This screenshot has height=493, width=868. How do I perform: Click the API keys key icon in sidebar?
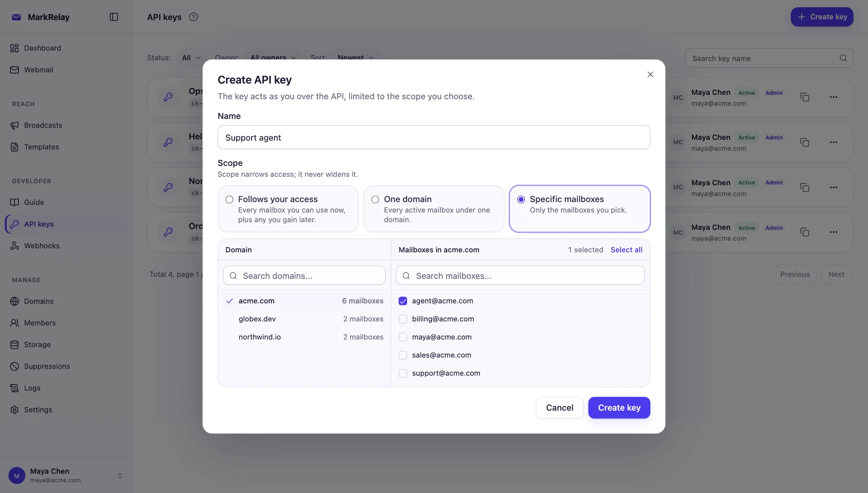coord(14,224)
